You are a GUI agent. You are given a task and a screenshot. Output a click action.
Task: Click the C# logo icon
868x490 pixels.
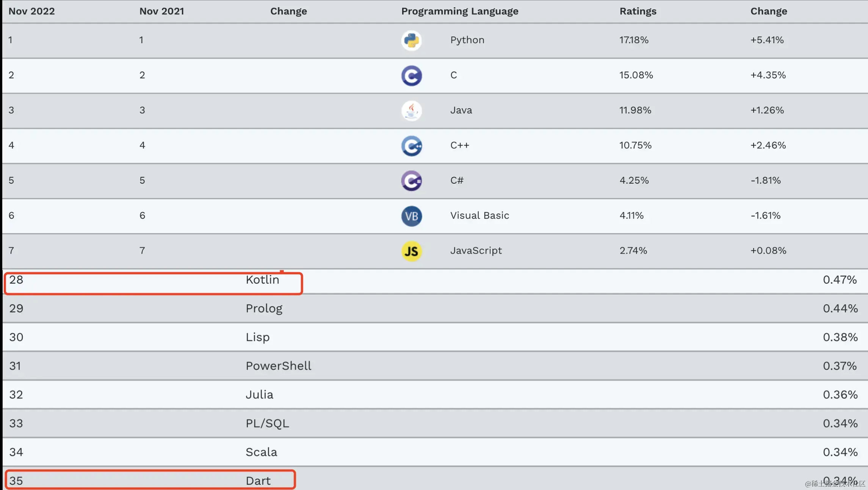pos(411,181)
